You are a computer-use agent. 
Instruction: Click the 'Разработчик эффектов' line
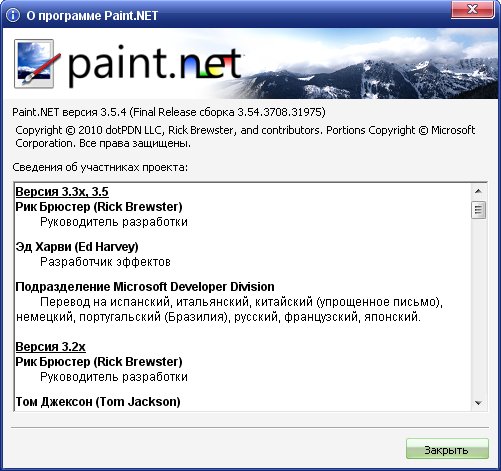click(105, 262)
